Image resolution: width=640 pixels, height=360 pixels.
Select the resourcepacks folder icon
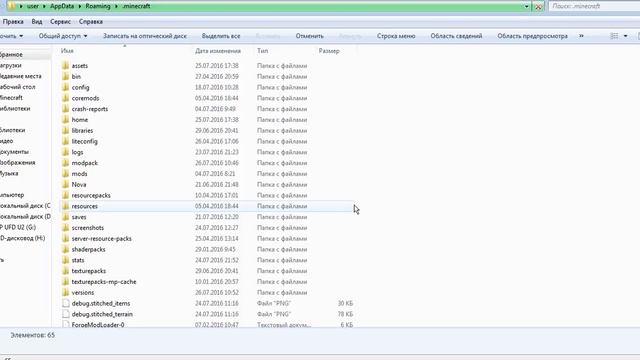[x=65, y=195]
